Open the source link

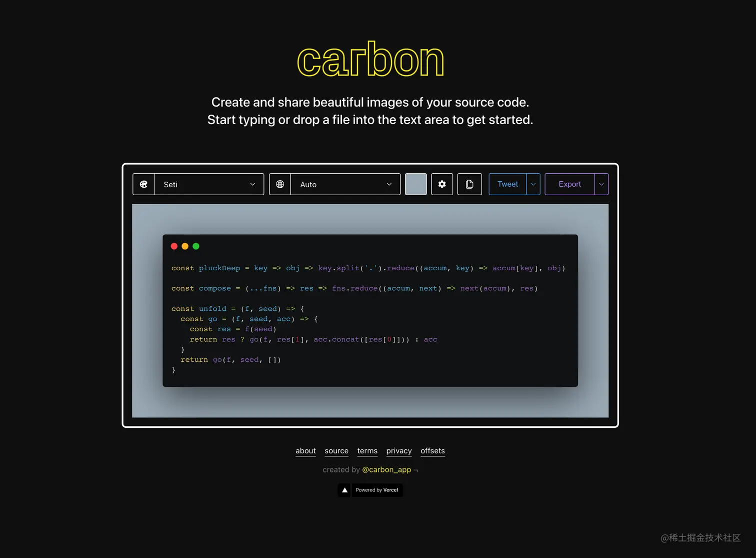336,451
